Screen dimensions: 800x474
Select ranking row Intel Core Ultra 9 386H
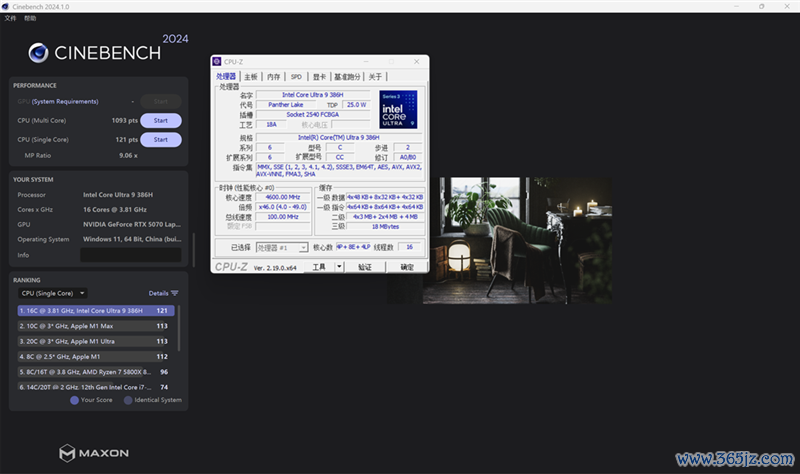click(96, 311)
